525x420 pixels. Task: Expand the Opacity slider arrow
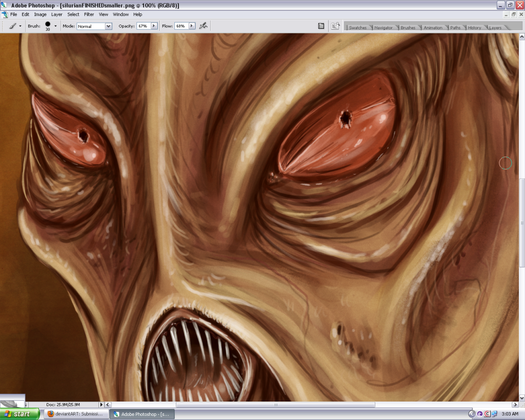coord(154,26)
